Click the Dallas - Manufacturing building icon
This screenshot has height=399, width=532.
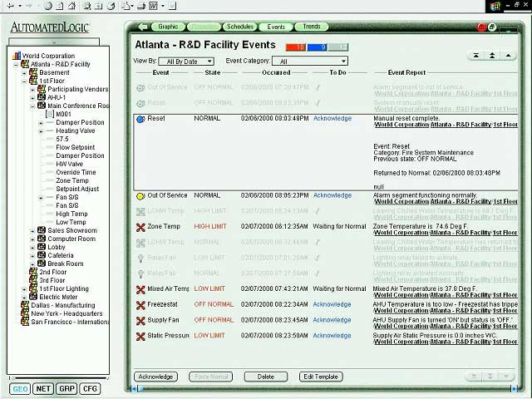pos(25,305)
